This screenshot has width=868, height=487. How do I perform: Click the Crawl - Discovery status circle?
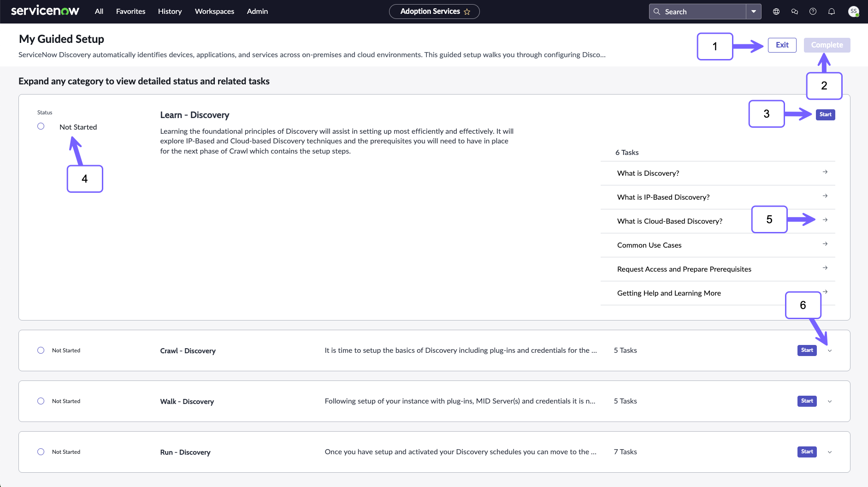[x=41, y=350]
